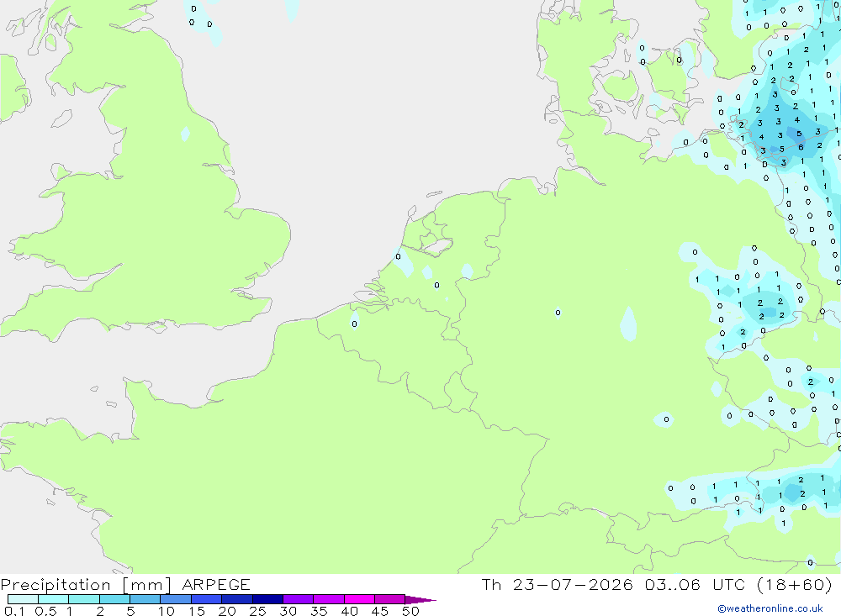The width and height of the screenshot is (841, 616).
Task: Select the 25–30 mm dark navy legend swatch
Action: coord(267,599)
